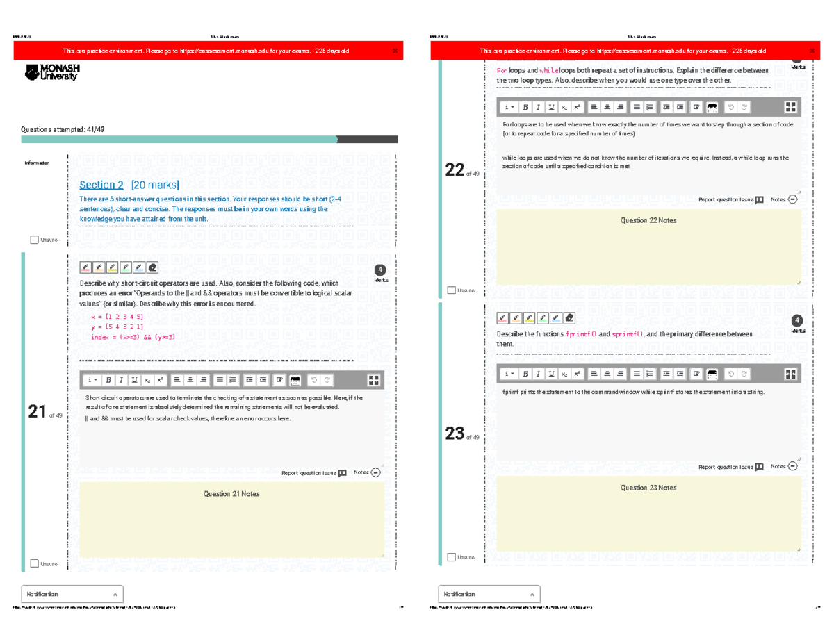Pick red highlighter above Question 21
This screenshot has height=644, width=834.
click(x=86, y=267)
